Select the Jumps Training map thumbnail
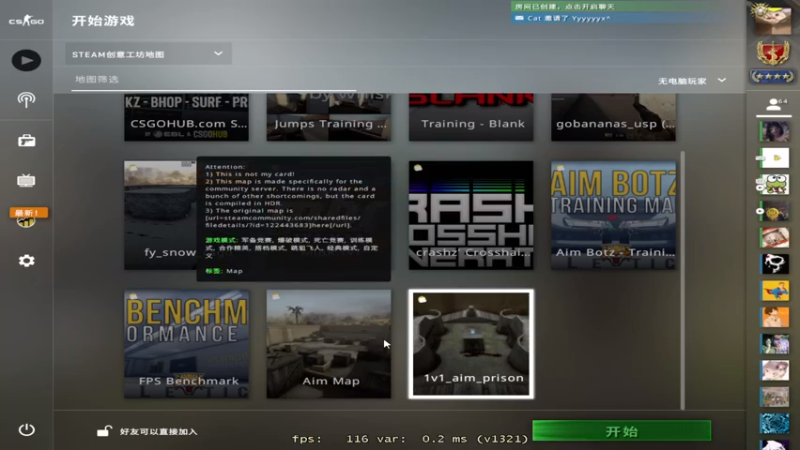The image size is (800, 450). tap(329, 117)
